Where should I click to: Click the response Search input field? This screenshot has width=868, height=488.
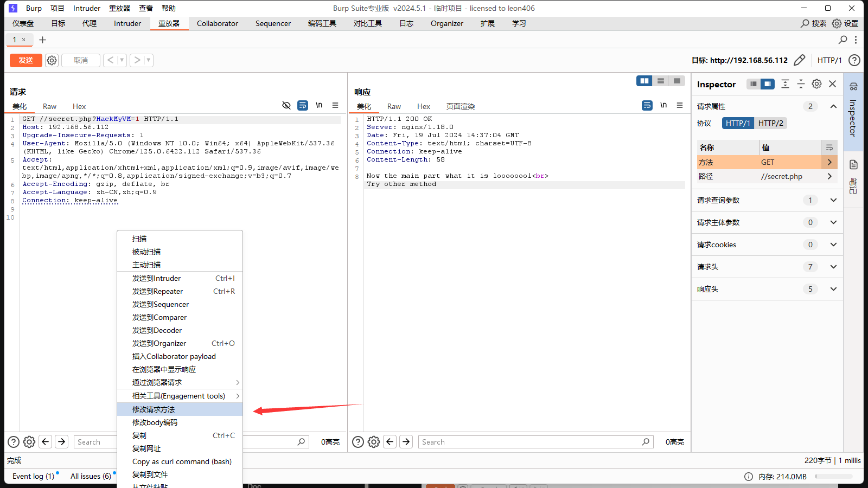coord(529,442)
